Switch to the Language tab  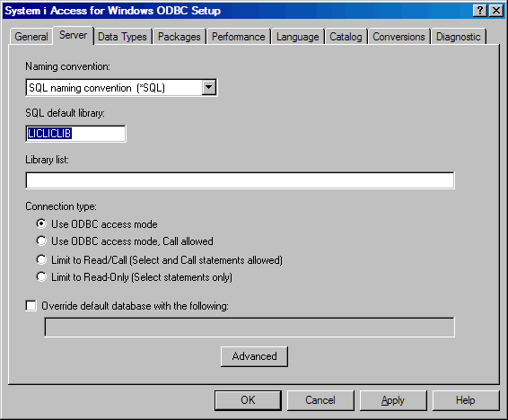click(x=298, y=37)
